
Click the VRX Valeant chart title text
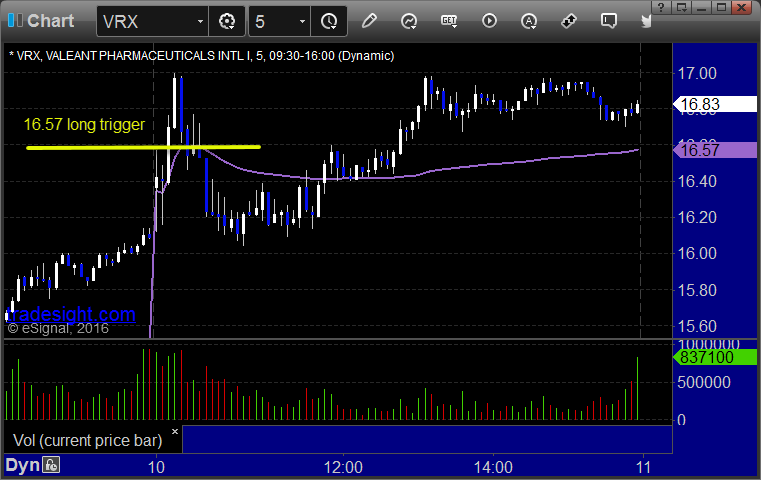pos(201,56)
